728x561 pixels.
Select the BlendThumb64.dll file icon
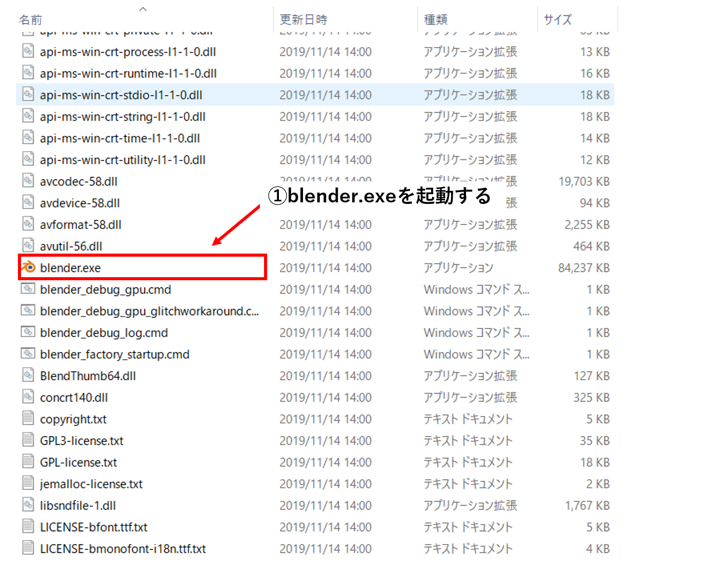coord(28,375)
